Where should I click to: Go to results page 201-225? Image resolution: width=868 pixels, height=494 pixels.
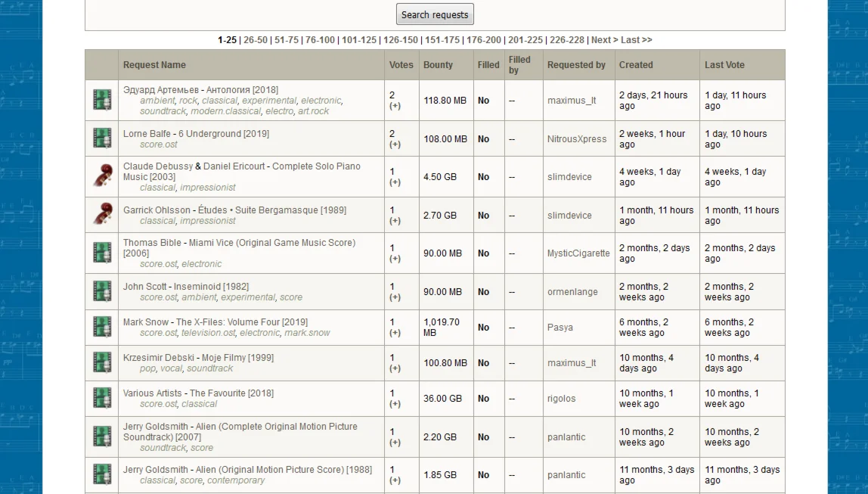pos(525,40)
